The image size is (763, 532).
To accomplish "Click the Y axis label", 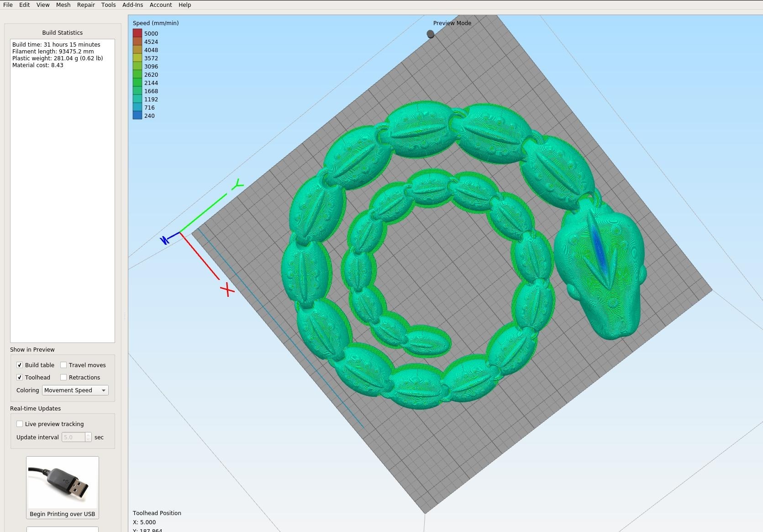I will pos(237,184).
